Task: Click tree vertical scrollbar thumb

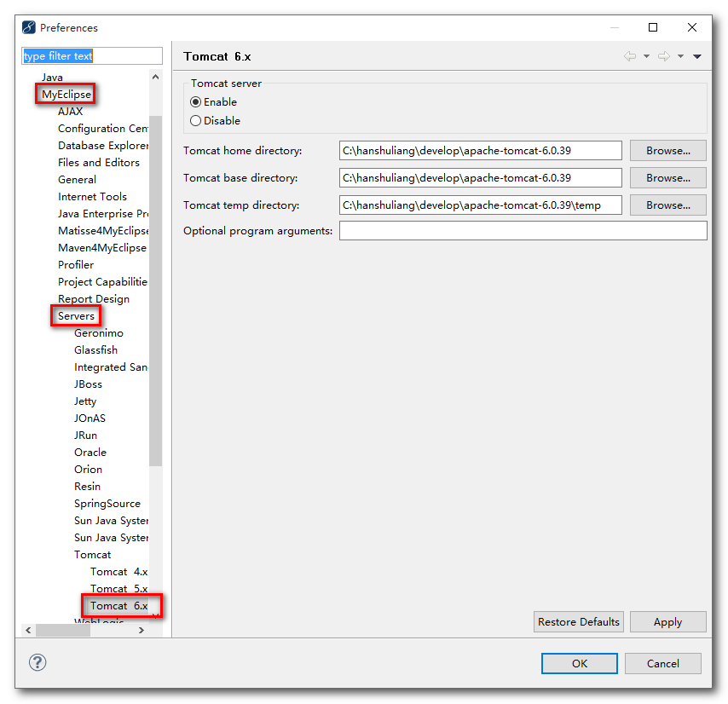Action: click(x=155, y=291)
